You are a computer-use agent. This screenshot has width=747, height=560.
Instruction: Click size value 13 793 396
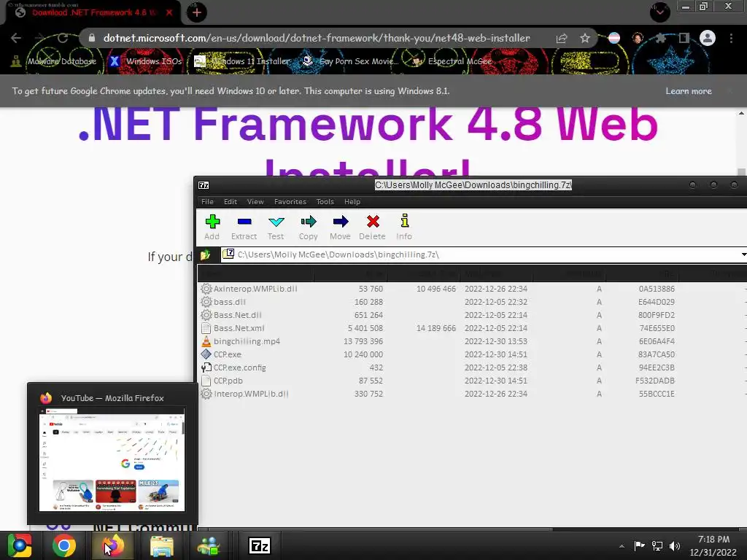tap(363, 341)
